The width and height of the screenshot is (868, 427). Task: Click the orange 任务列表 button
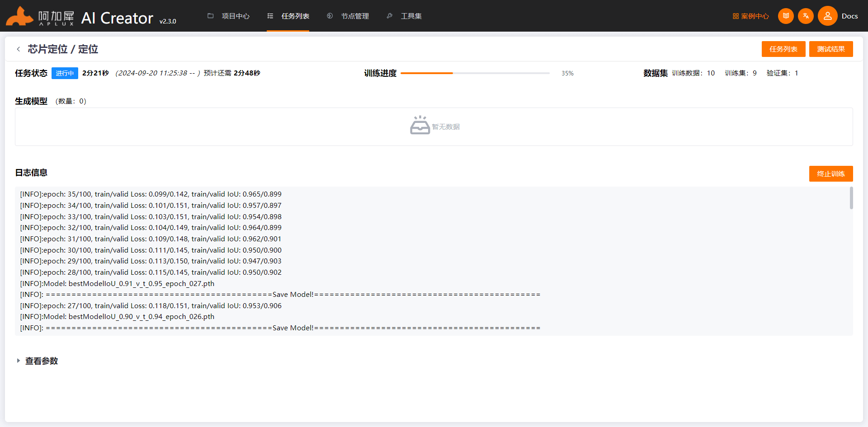pyautogui.click(x=783, y=49)
